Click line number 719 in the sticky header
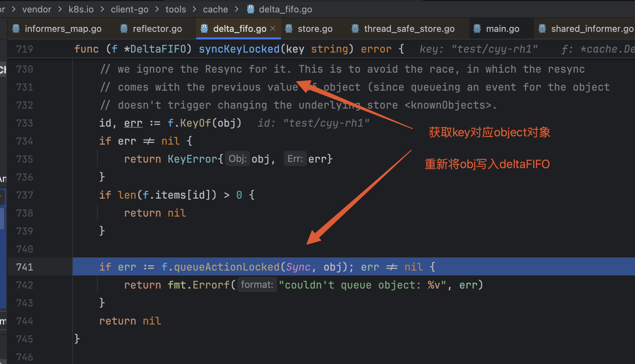Image resolution: width=635 pixels, height=364 pixels. (x=25, y=49)
